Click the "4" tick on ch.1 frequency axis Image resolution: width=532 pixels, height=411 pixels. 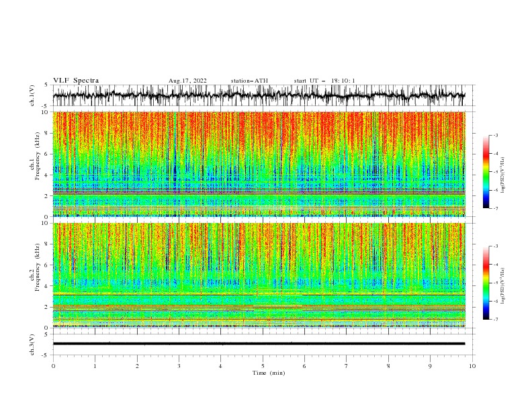(47, 175)
